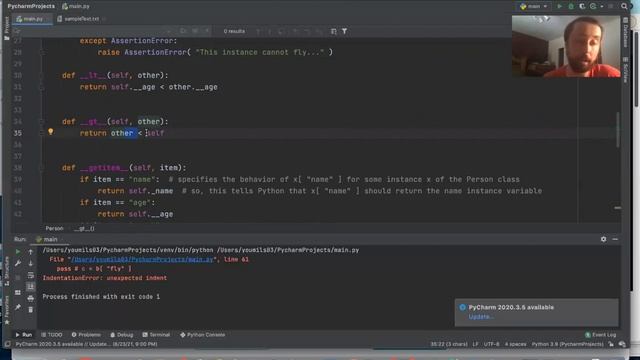Switch to the sampleText.txt editor tab
The width and height of the screenshot is (640, 360).
point(81,19)
